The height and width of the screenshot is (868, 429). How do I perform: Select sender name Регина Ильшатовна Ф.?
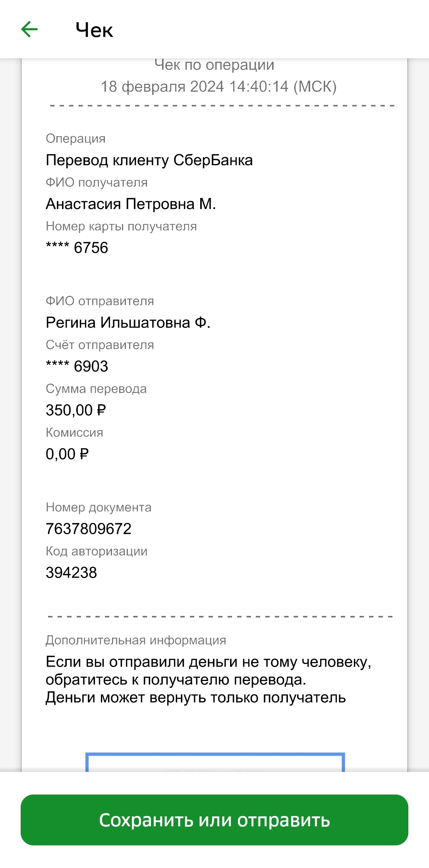click(x=128, y=322)
